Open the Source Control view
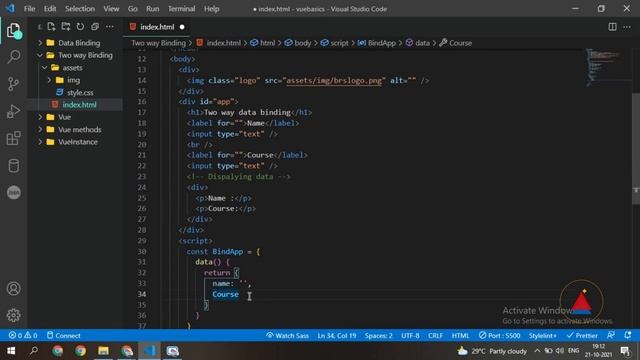640x360 pixels. tap(13, 84)
